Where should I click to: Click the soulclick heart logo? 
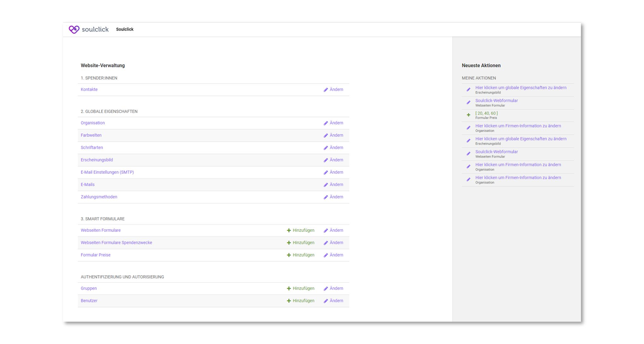pyautogui.click(x=74, y=29)
